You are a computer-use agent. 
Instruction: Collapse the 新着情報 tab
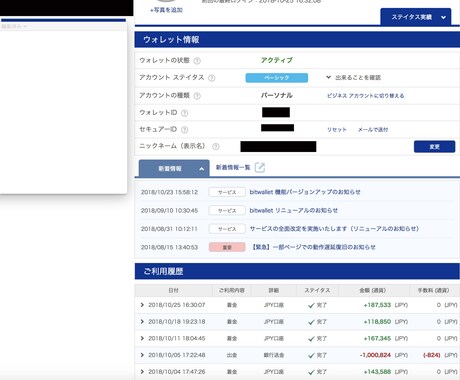point(174,168)
